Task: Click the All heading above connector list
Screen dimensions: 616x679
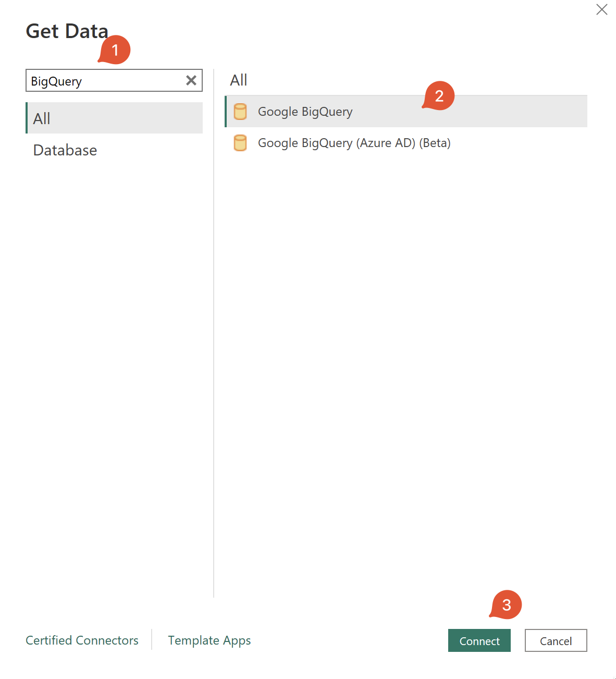Action: pyautogui.click(x=239, y=80)
